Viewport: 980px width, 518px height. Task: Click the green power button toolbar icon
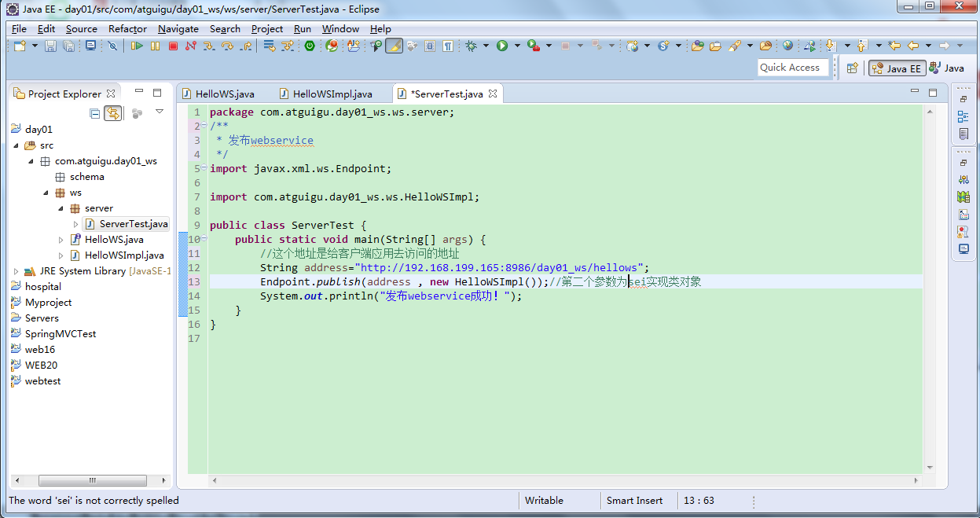pos(310,46)
